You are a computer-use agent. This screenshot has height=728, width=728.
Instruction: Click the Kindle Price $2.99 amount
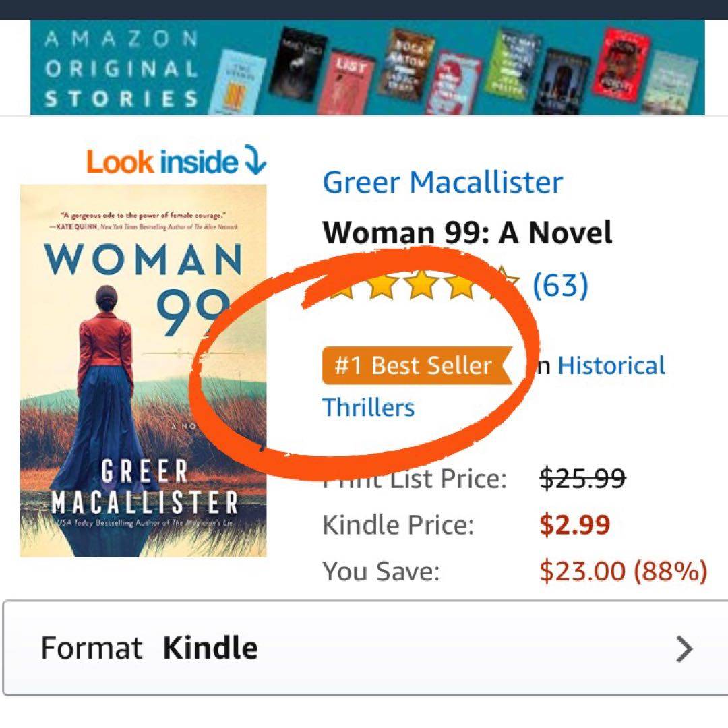click(x=574, y=524)
